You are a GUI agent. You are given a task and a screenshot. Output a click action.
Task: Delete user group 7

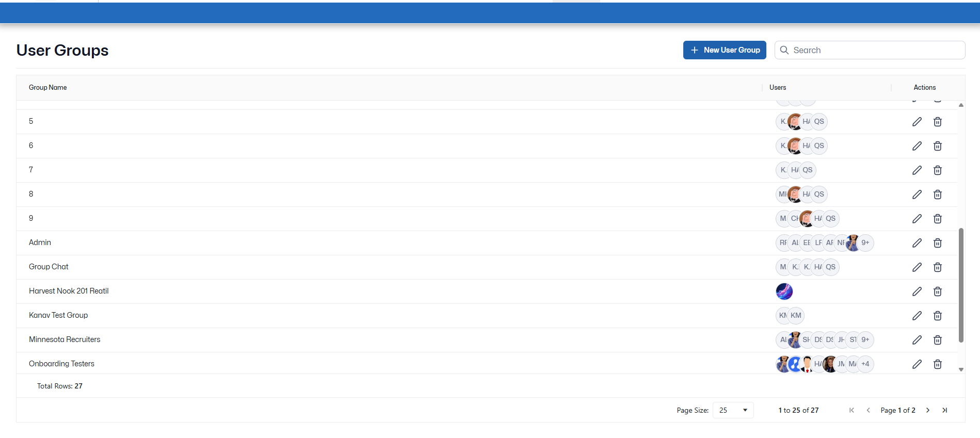pyautogui.click(x=938, y=170)
